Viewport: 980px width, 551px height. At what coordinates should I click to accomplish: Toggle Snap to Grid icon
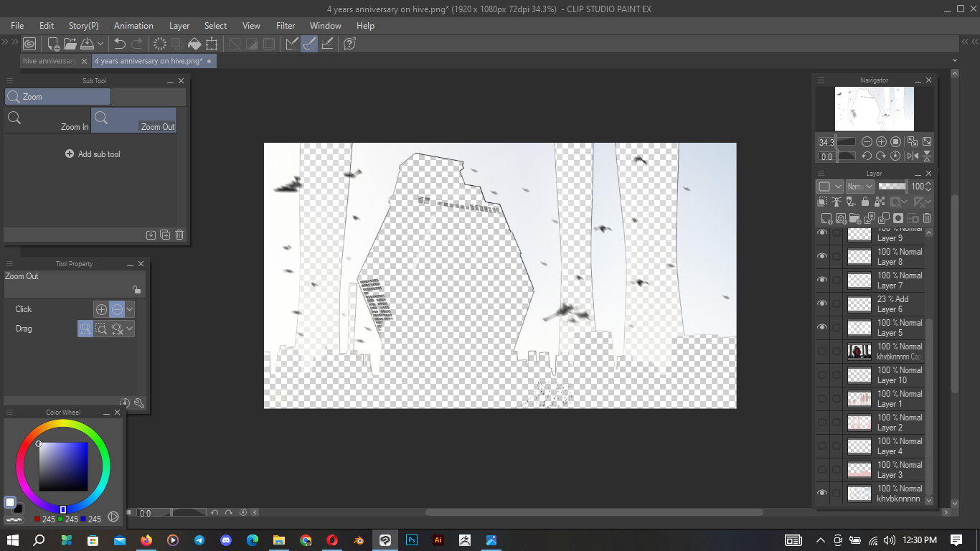[327, 44]
